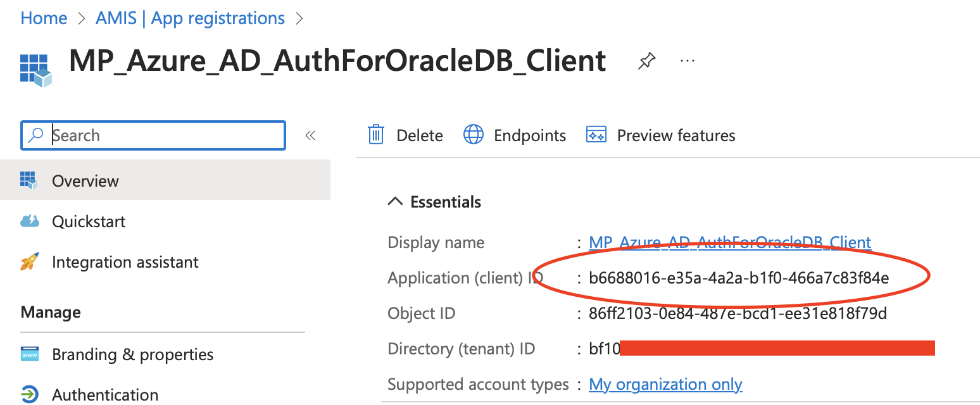Click the Endpoints globe icon
Image resolution: width=980 pixels, height=405 pixels.
(474, 135)
